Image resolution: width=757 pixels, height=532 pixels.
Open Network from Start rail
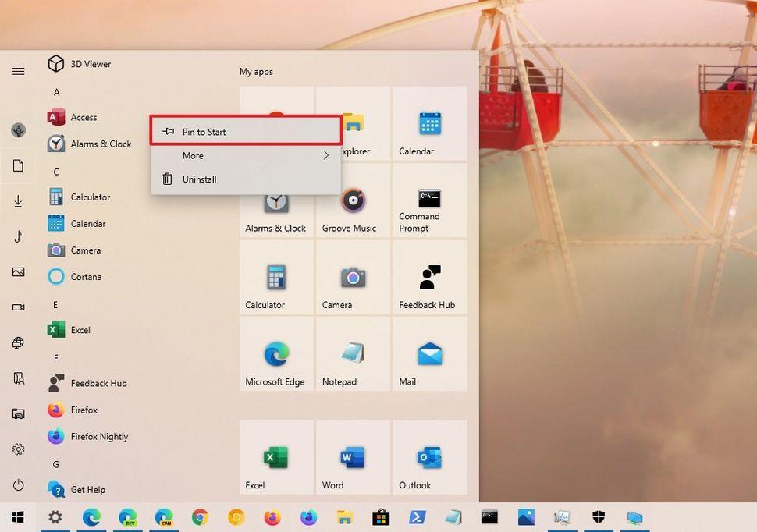click(x=19, y=342)
